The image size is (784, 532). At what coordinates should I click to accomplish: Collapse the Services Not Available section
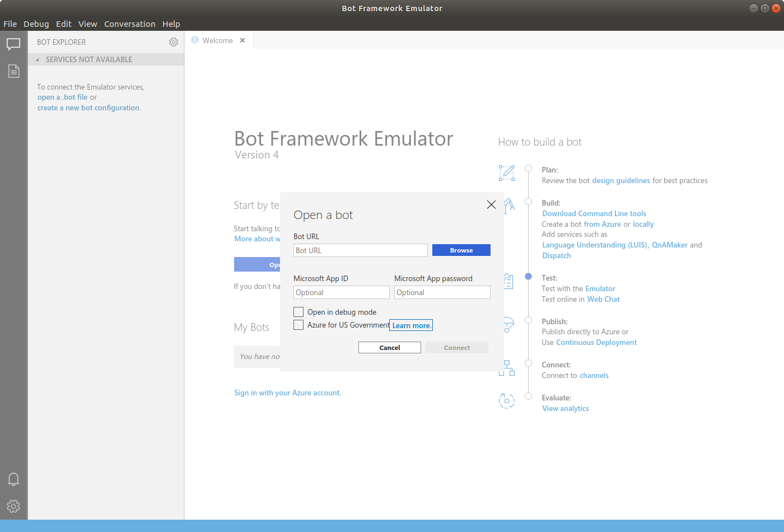click(38, 59)
